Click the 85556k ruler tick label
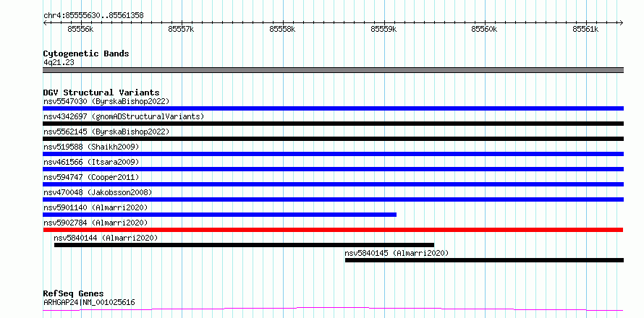Viewport: 644px width, 318px height. pyautogui.click(x=80, y=29)
